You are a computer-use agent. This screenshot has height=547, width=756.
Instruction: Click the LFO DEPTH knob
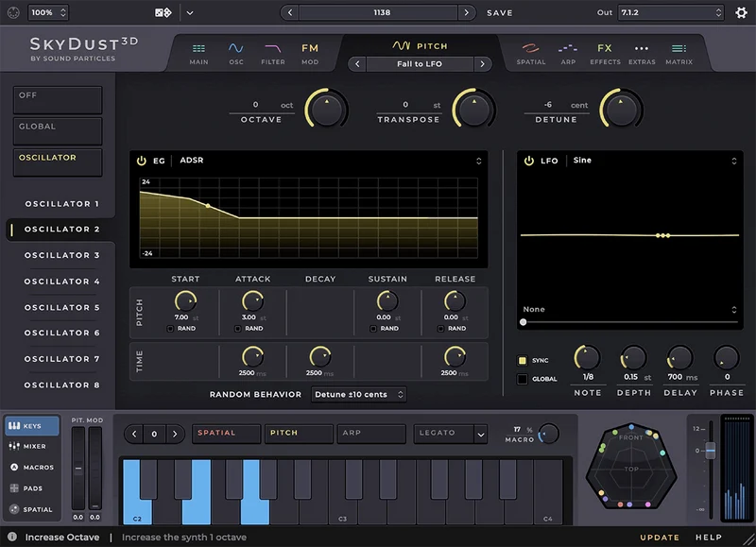click(633, 358)
